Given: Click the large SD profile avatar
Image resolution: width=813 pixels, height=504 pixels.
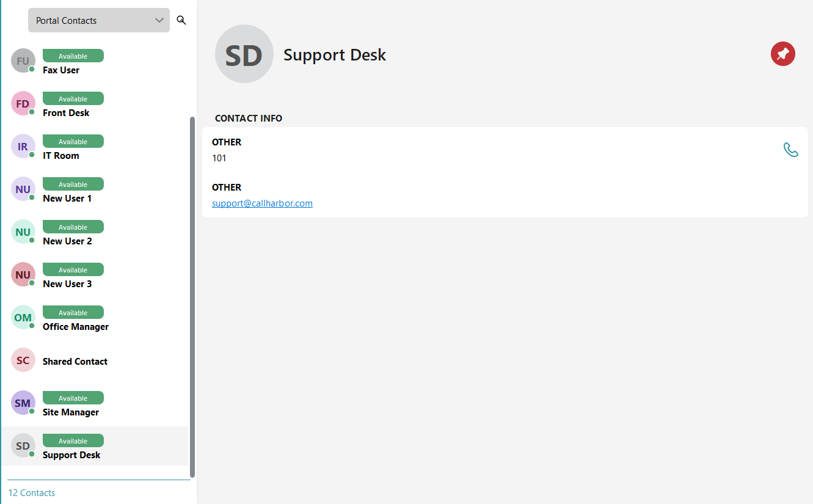Looking at the screenshot, I should pos(244,54).
